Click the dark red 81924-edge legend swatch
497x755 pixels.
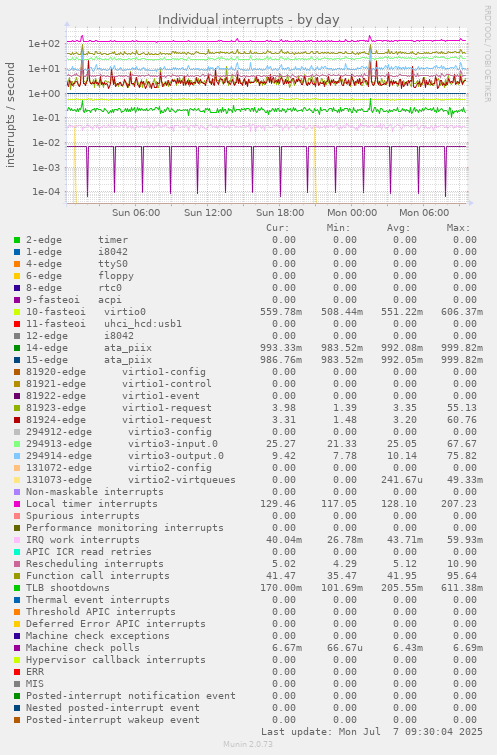pos(17,420)
